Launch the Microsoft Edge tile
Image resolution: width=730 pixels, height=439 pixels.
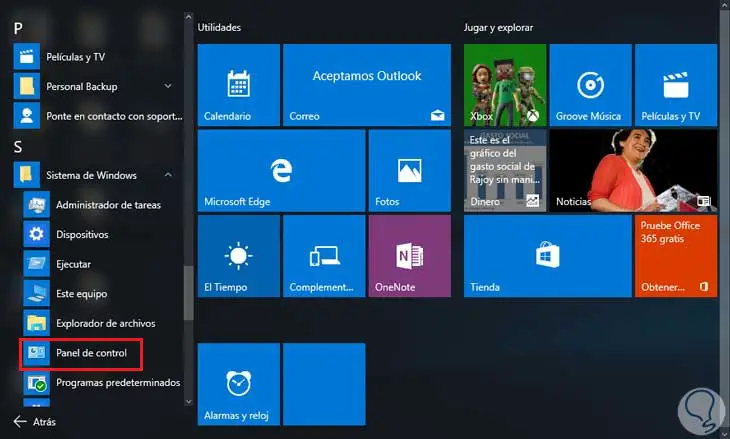point(282,171)
